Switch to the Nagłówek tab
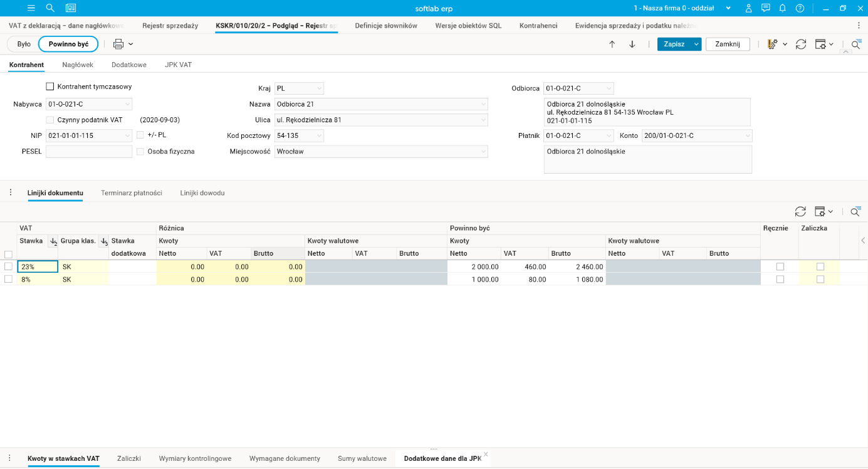This screenshot has width=868, height=469. tap(78, 65)
